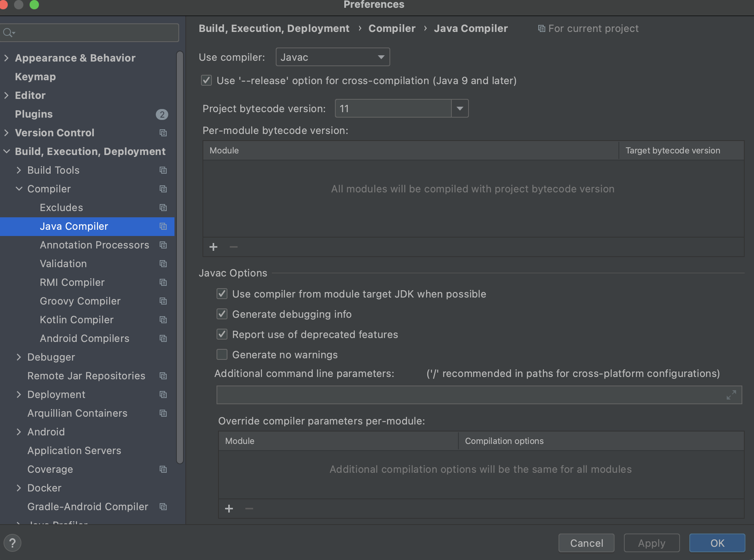The image size is (754, 560).
Task: Expand the command line parameters field
Action: click(731, 395)
